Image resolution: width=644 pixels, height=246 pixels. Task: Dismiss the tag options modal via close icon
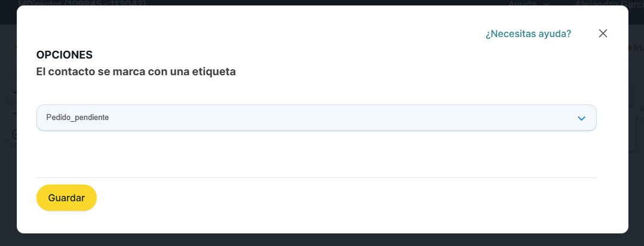(603, 33)
